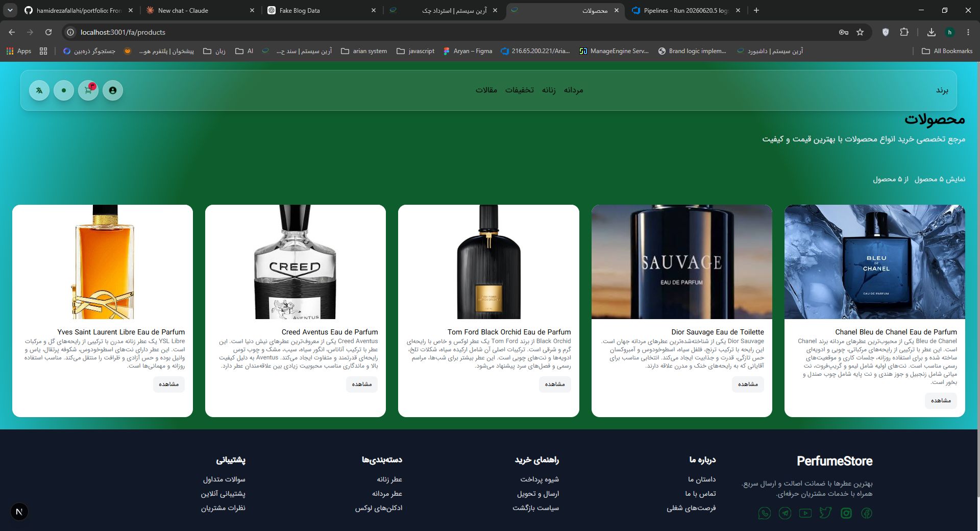The height and width of the screenshot is (531, 980).
Task: Select the 'برند' navigation item
Action: [x=942, y=90]
